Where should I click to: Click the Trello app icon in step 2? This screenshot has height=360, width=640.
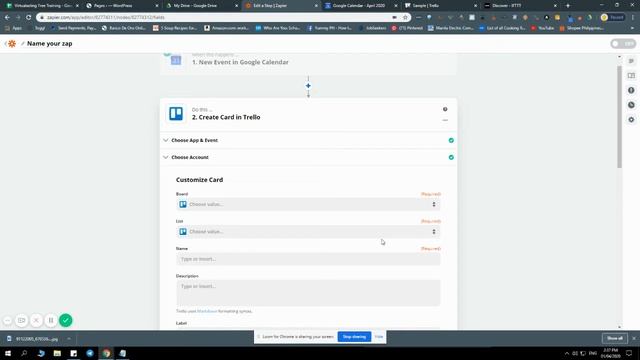pyautogui.click(x=176, y=113)
